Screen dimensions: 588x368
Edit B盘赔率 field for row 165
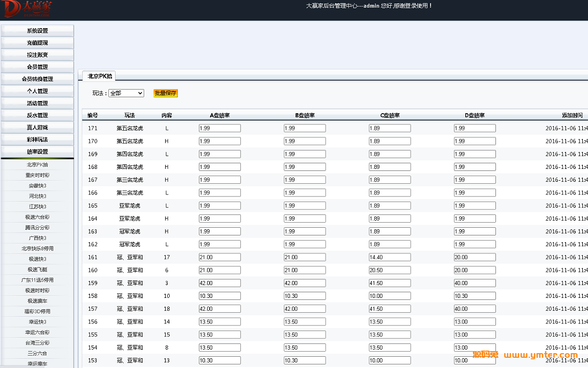click(305, 206)
